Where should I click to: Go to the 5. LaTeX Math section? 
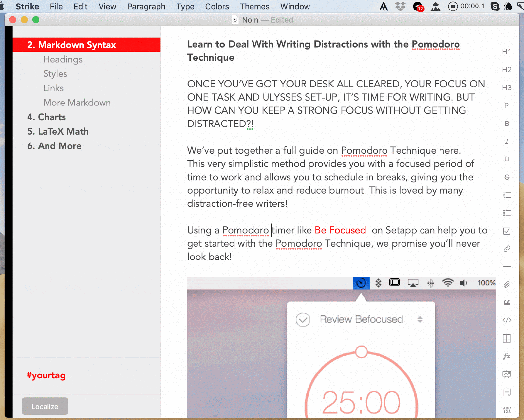coord(58,131)
